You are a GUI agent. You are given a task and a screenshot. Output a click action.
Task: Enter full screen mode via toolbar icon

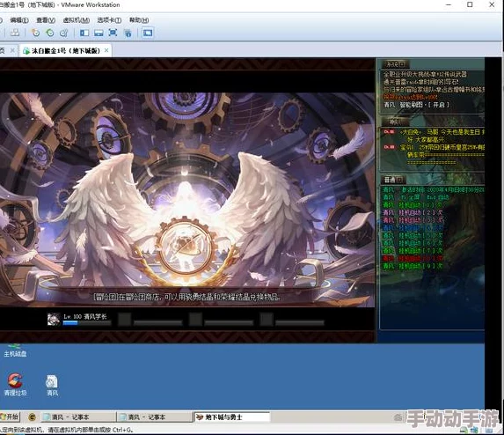coord(113,33)
